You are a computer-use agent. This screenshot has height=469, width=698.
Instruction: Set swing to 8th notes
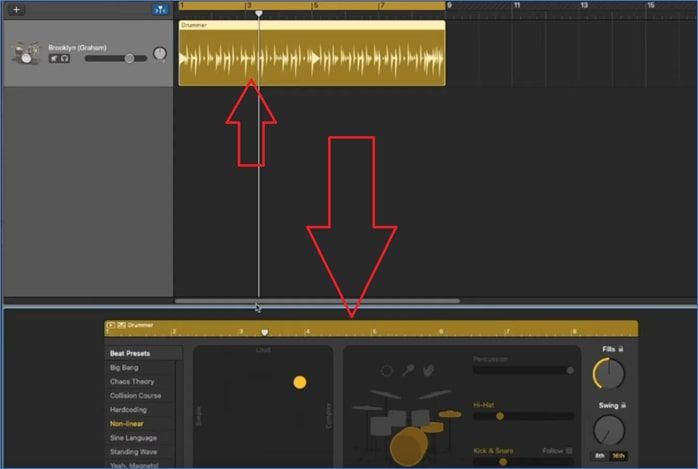[600, 455]
